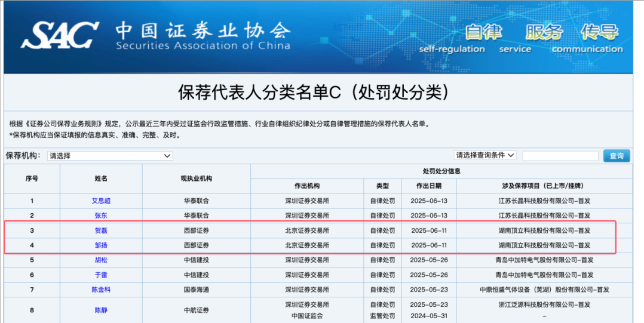The image size is (644, 323).
Task: Click the SAC logo in the header
Action: coord(60,35)
